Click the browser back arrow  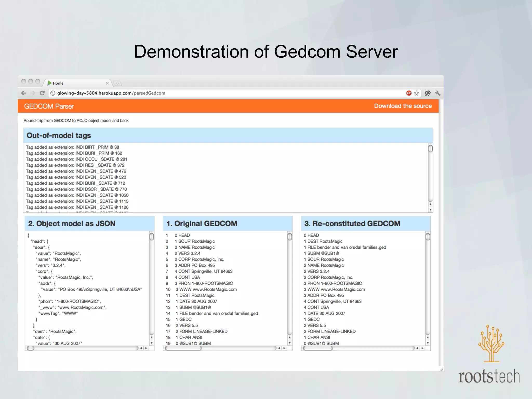[23, 93]
